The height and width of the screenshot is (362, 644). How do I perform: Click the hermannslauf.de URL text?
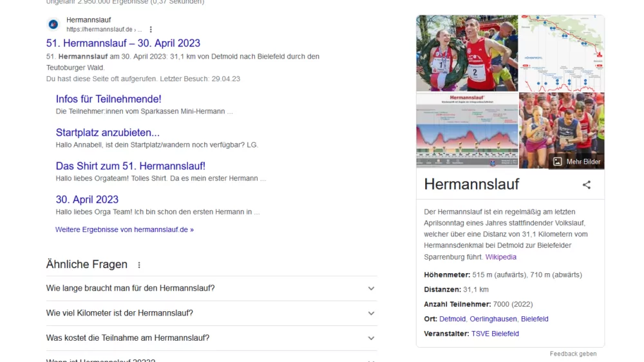[104, 30]
